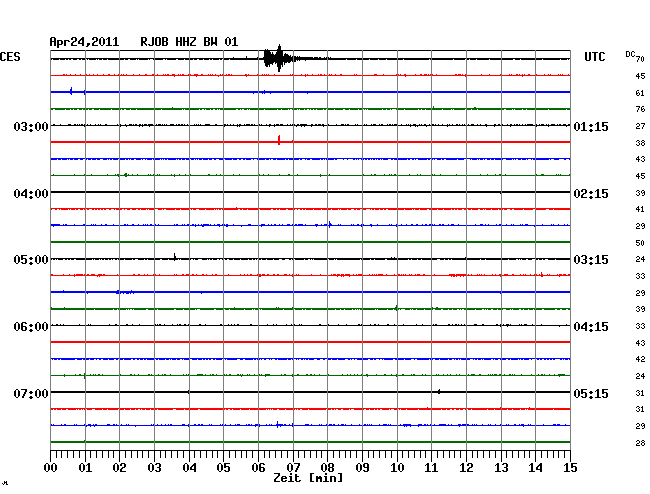
Task: Click the Zeit [min] axis title
Action: tap(308, 478)
